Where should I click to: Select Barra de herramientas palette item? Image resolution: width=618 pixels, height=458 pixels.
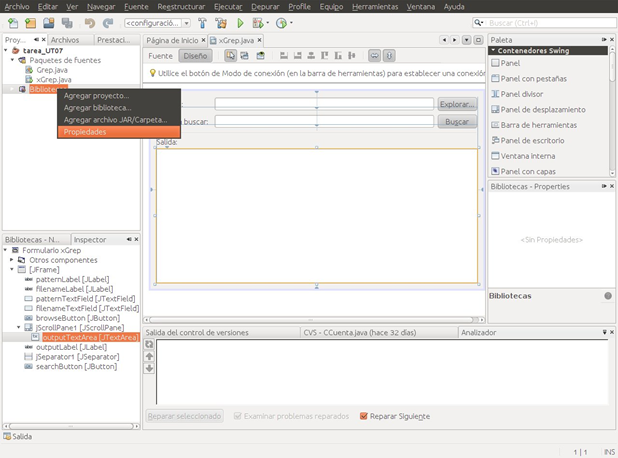(534, 125)
